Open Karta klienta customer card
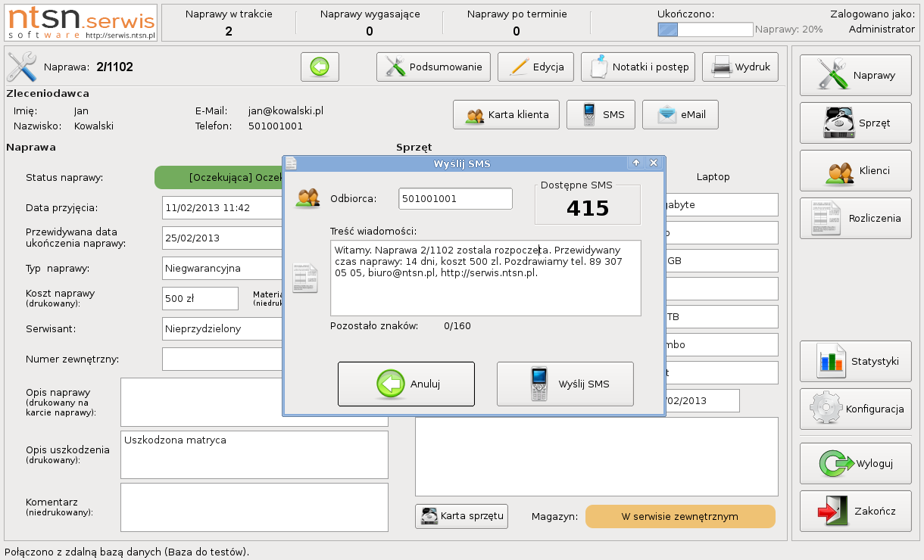This screenshot has width=924, height=560. [x=506, y=115]
